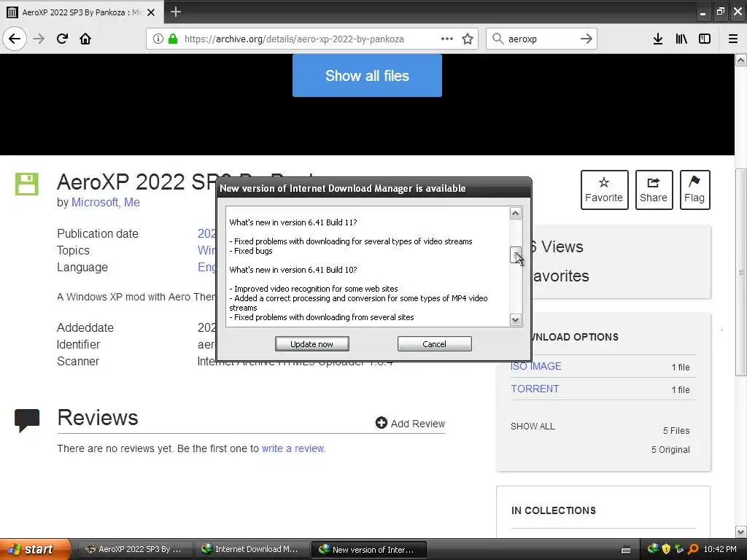Click the page scrollbar up arrow
This screenshot has height=560, width=747.
pyautogui.click(x=740, y=60)
